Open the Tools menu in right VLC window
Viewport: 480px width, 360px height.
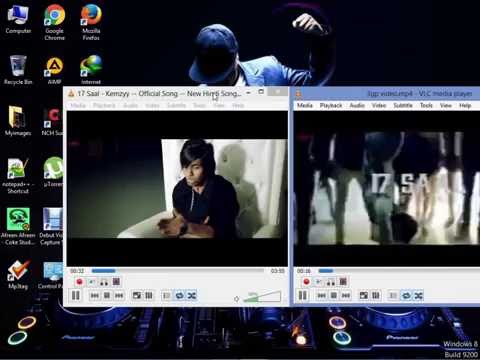[x=426, y=105]
